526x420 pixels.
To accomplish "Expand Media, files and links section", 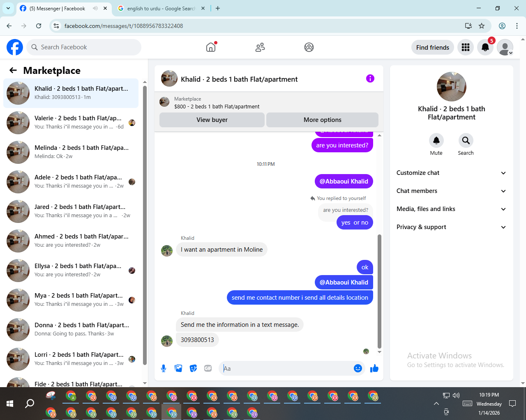I will [x=451, y=209].
